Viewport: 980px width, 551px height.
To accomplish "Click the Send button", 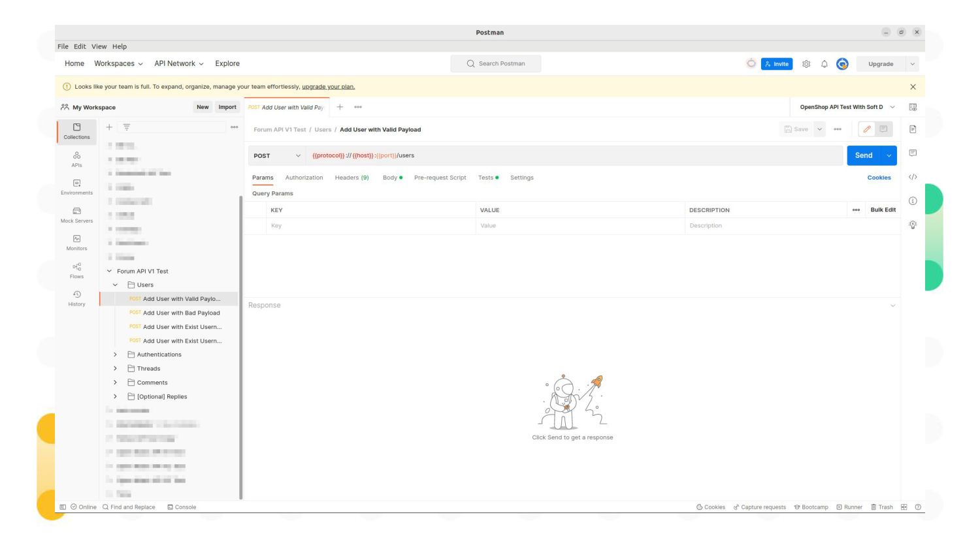I will [864, 155].
